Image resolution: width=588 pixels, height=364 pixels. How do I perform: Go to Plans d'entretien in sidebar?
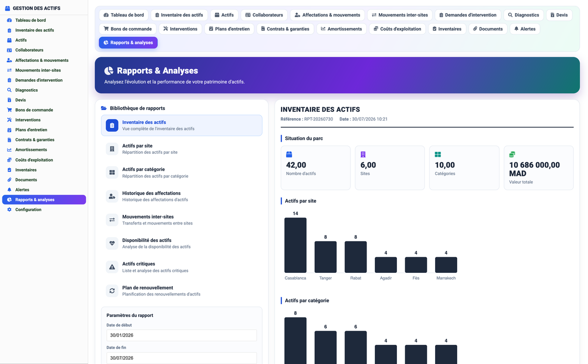[44, 130]
